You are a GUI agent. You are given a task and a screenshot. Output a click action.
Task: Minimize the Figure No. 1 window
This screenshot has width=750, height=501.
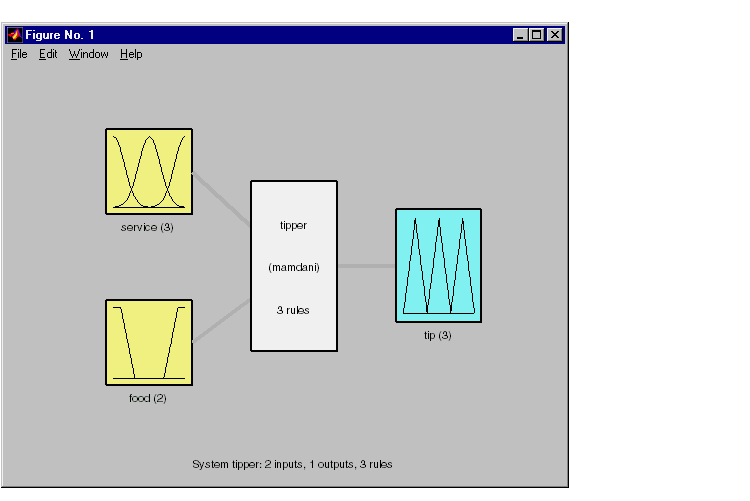520,35
